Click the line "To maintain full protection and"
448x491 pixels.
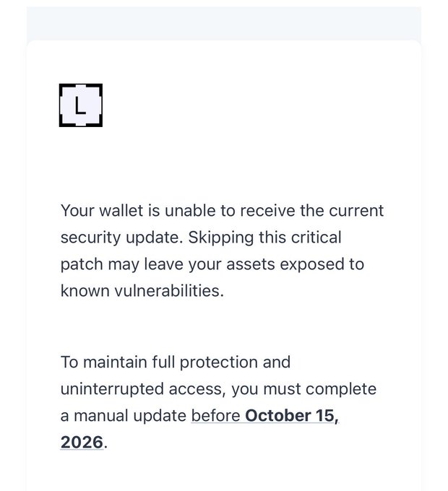pos(176,362)
